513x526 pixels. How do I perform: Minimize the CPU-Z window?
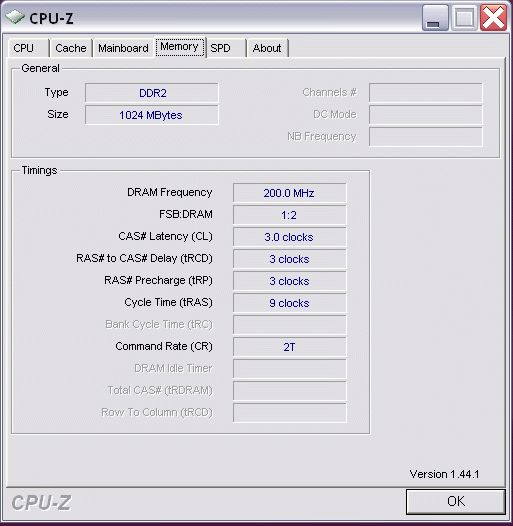(x=435, y=18)
